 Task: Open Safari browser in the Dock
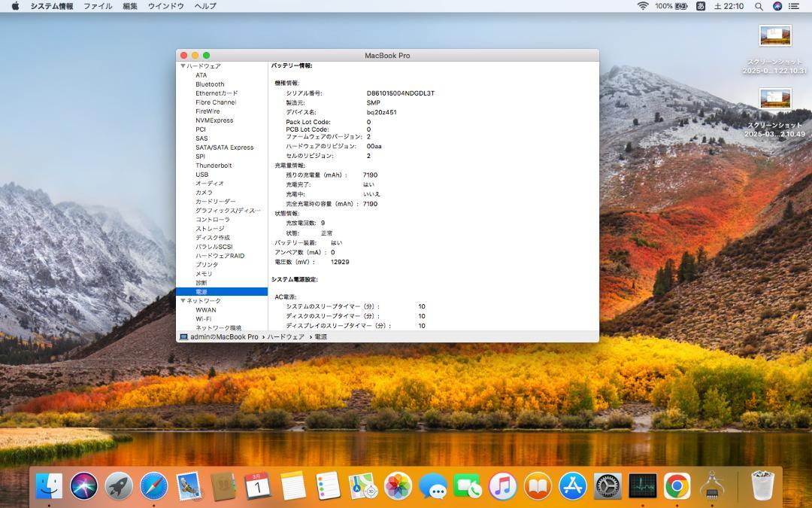click(x=154, y=486)
